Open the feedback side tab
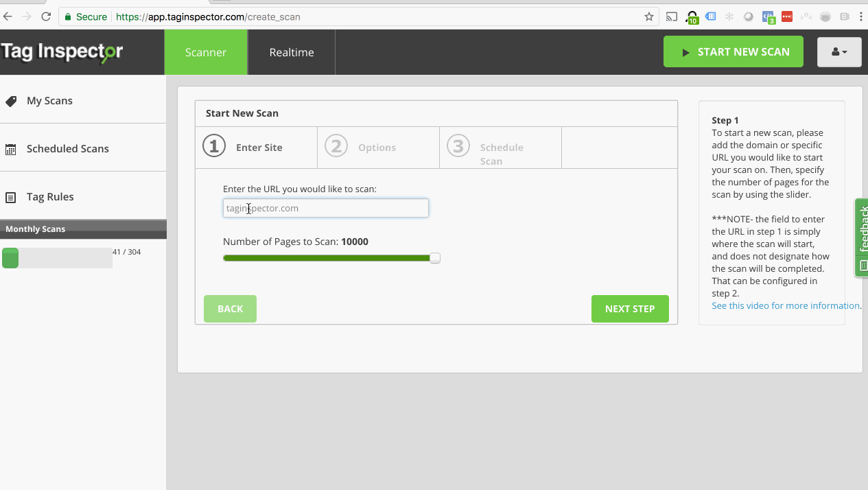Viewport: 868px width, 490px height. 861,238
